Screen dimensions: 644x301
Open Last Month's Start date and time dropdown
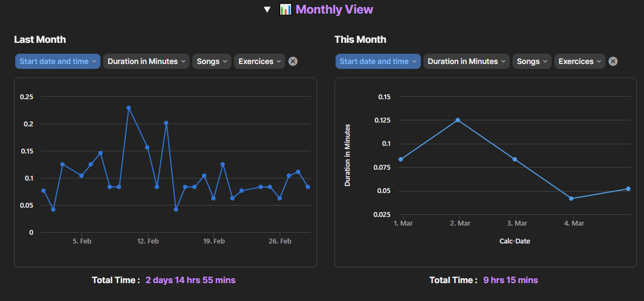click(x=58, y=61)
